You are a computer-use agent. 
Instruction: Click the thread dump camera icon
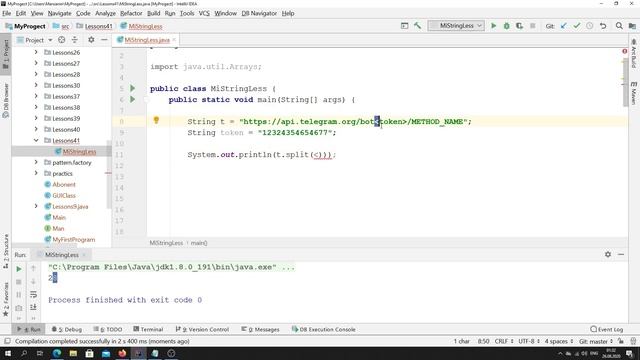tap(19, 308)
